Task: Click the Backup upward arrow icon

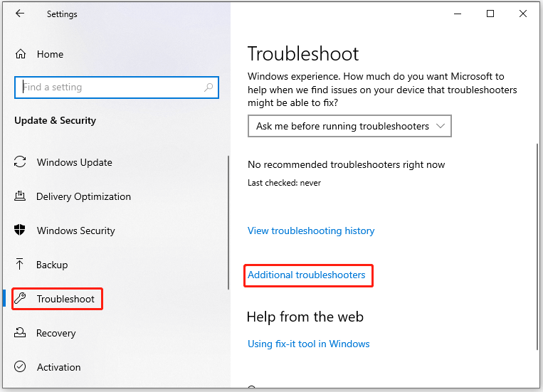Action: (x=20, y=264)
